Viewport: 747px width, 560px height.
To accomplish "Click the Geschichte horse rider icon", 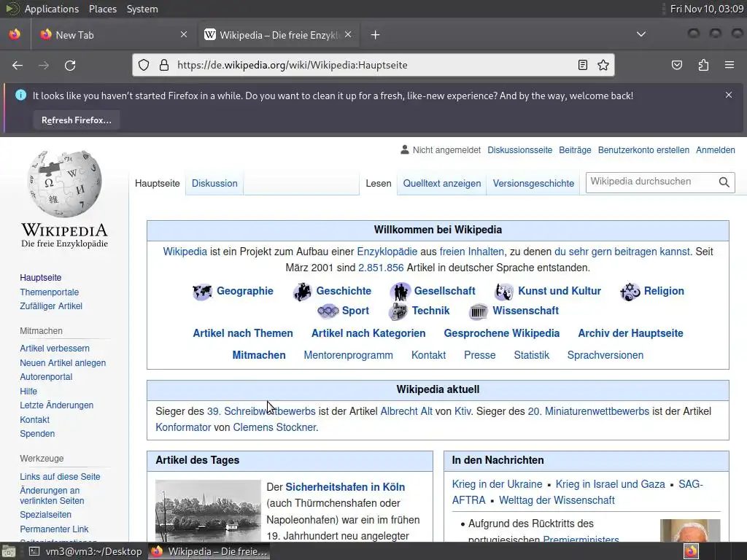I will coord(302,292).
